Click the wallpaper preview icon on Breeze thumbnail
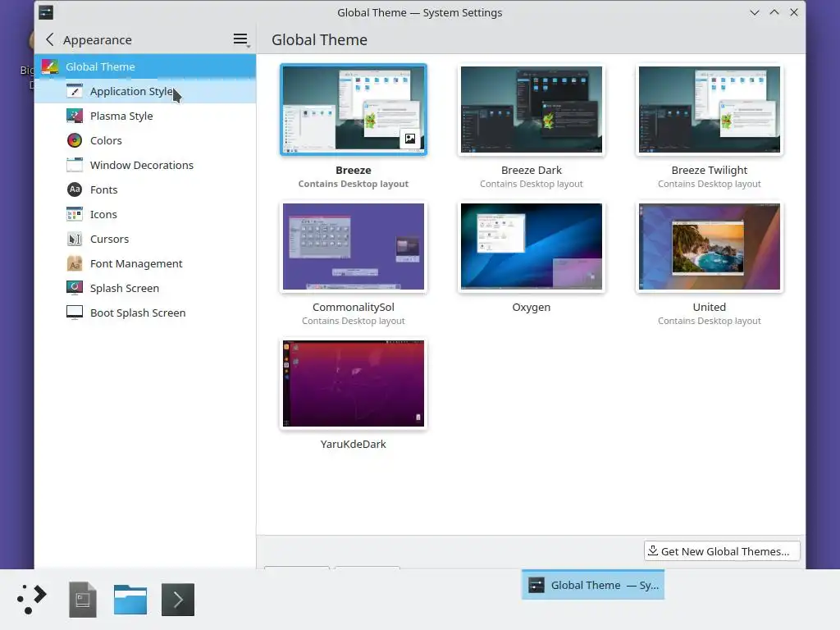The width and height of the screenshot is (840, 630). pos(410,139)
